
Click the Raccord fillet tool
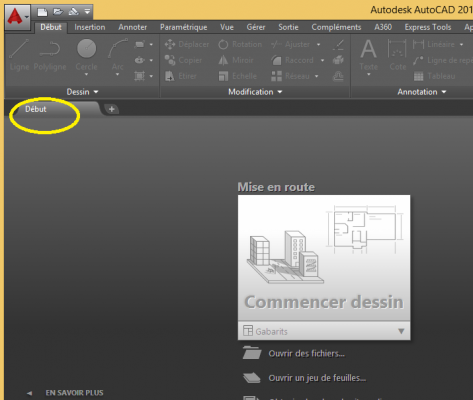(292, 60)
